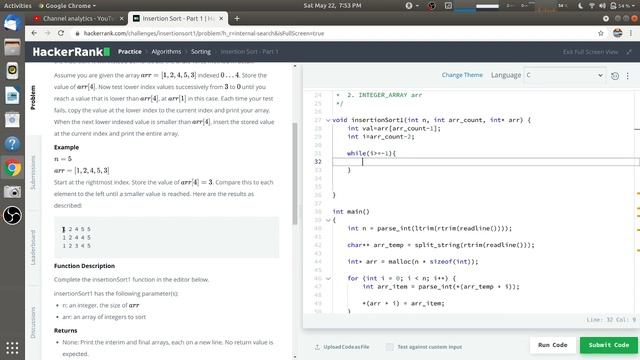The height and width of the screenshot is (360, 640).
Task: Open a new browser tab
Action: click(237, 18)
